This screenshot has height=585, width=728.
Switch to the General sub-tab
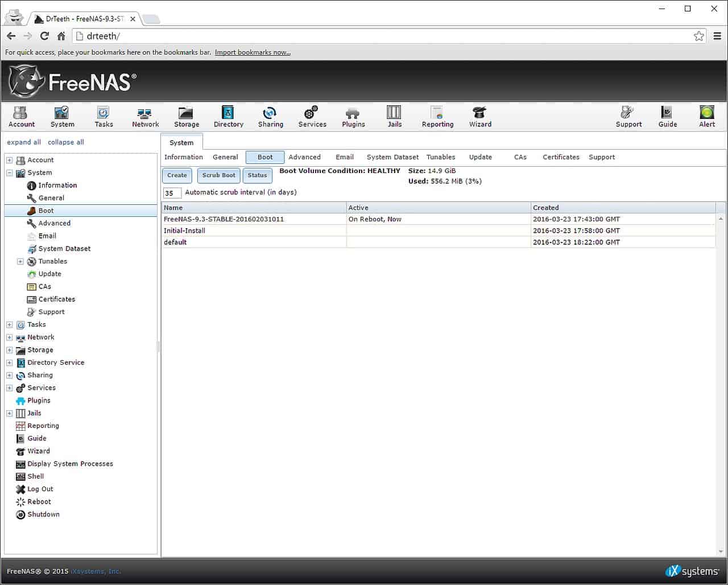pyautogui.click(x=225, y=157)
